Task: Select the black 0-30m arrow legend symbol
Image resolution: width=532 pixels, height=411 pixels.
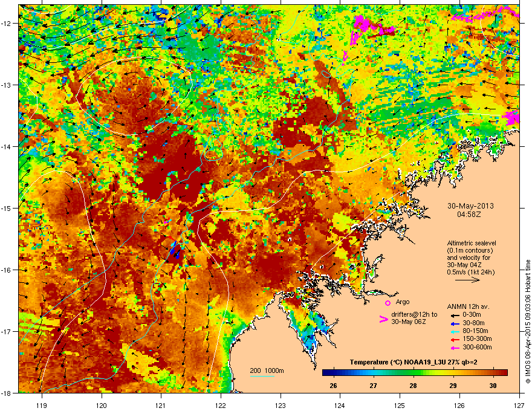Action: coord(454,315)
